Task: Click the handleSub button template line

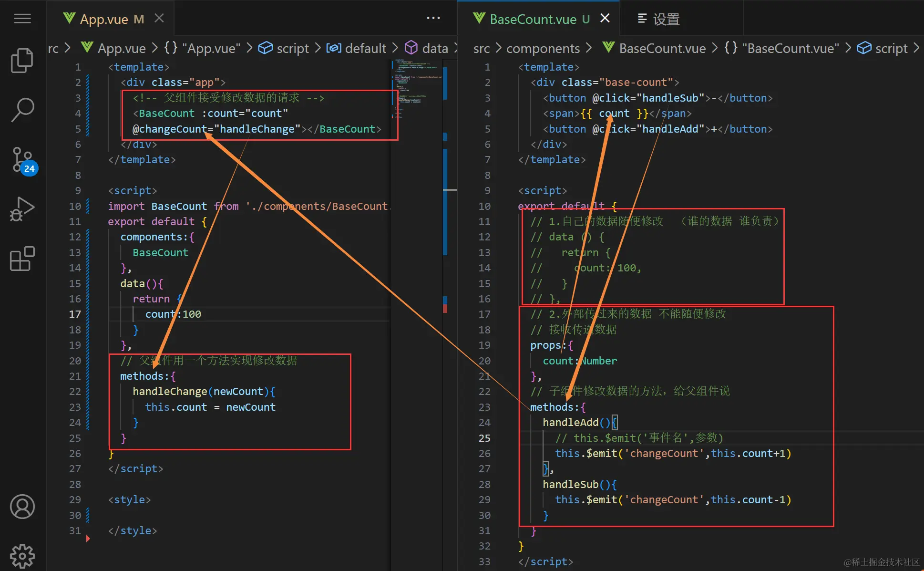Action: click(658, 98)
